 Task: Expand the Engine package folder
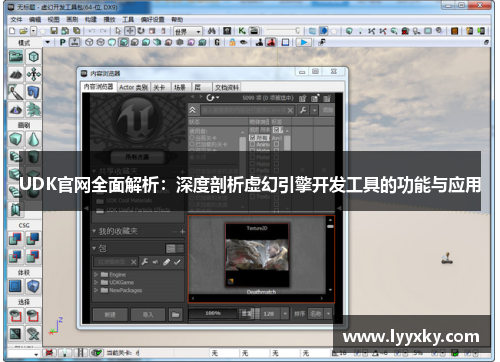click(96, 275)
